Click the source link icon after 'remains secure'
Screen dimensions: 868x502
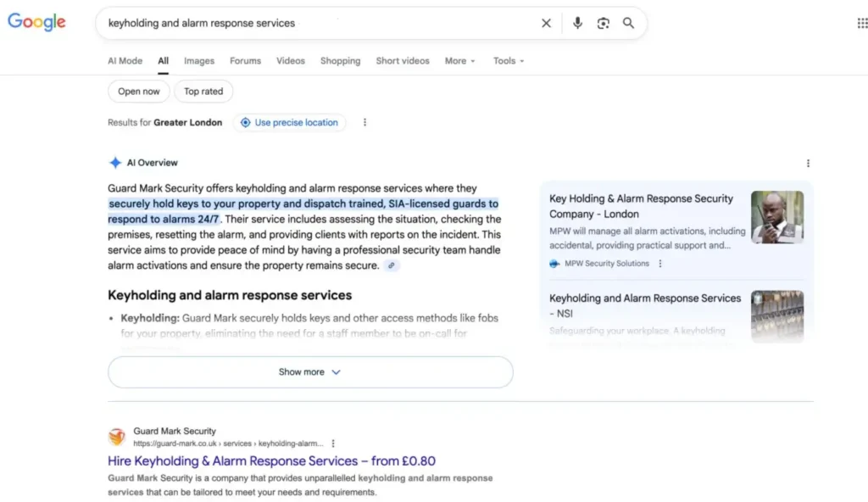coord(392,265)
